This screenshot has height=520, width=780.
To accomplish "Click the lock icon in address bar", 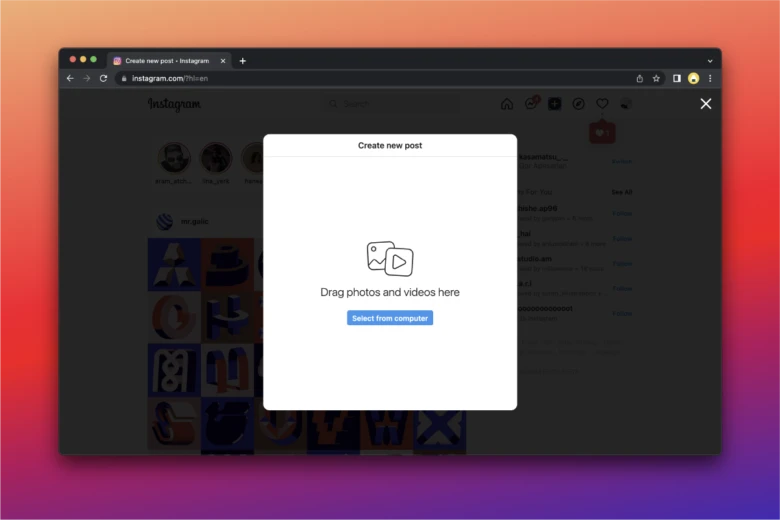I will [124, 79].
